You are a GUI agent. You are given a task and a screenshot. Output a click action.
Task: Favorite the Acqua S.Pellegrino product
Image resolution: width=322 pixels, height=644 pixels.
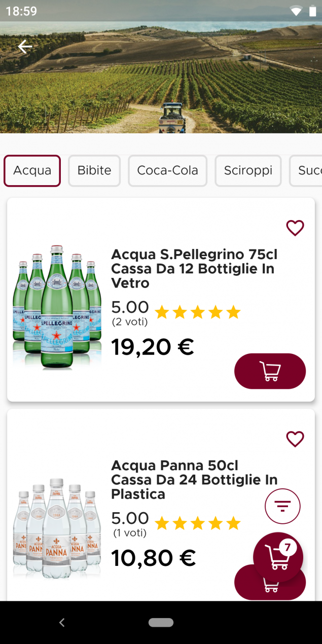(x=295, y=228)
